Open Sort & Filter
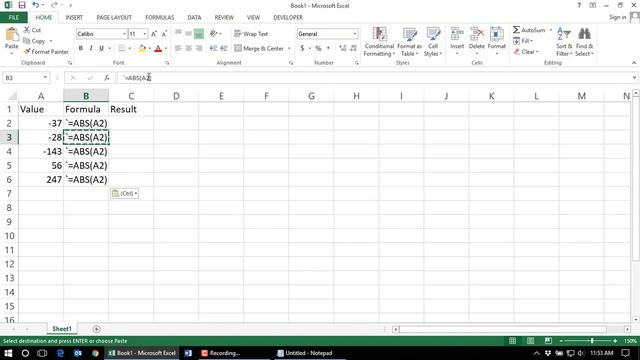The width and height of the screenshot is (640, 360). point(564,42)
